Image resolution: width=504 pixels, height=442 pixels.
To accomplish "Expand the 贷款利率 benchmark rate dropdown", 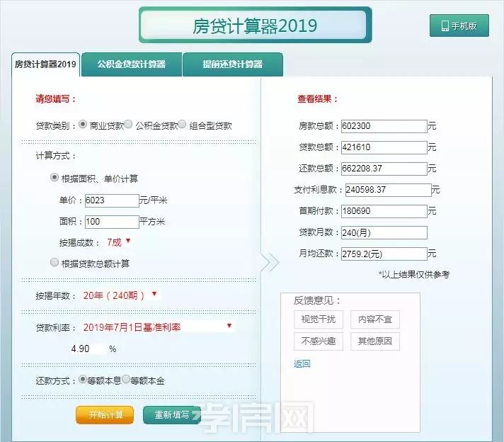I will coord(157,327).
